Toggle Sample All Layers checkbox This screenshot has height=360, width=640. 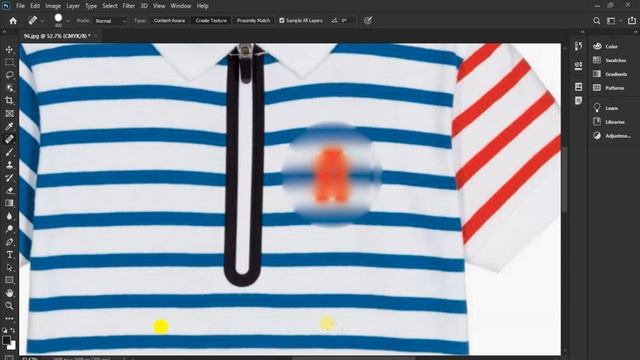coord(282,20)
